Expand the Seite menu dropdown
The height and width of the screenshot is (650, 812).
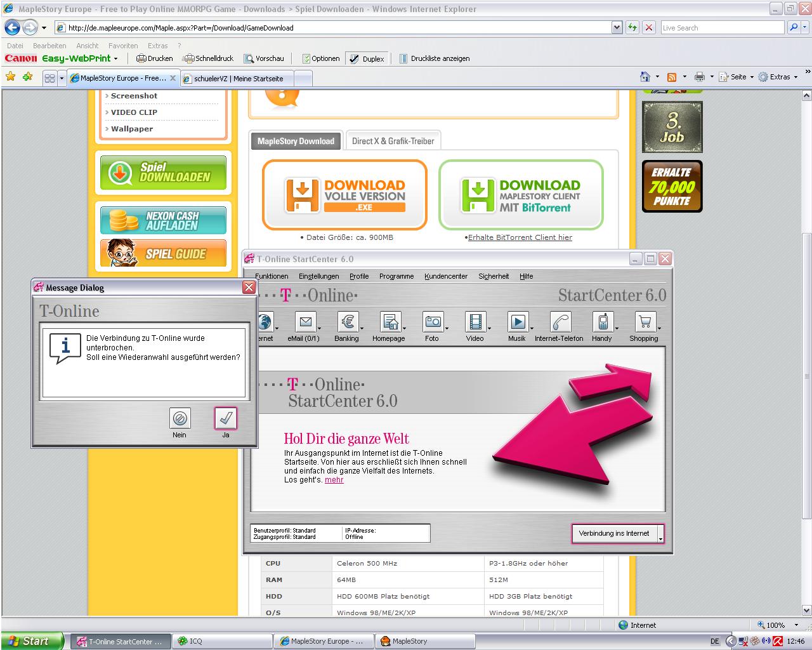pyautogui.click(x=752, y=77)
